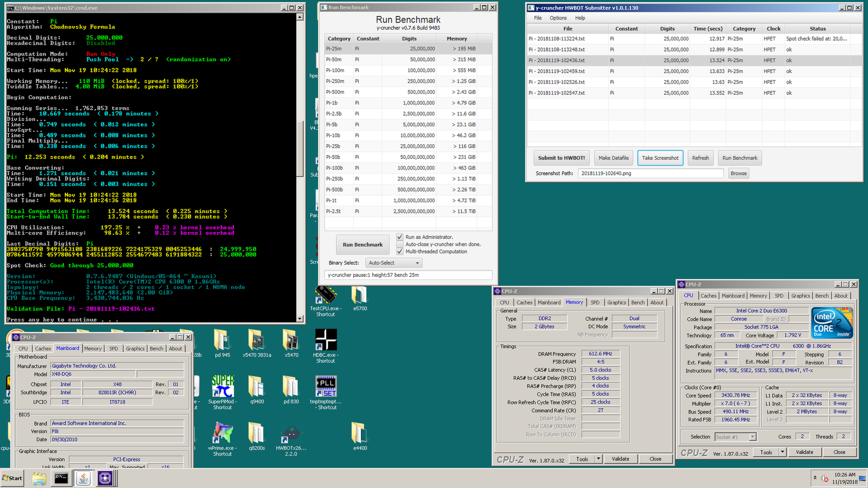Screen dimensions: 868x488
Task: Switch to the Java app taskbar icon
Action: coord(83,479)
